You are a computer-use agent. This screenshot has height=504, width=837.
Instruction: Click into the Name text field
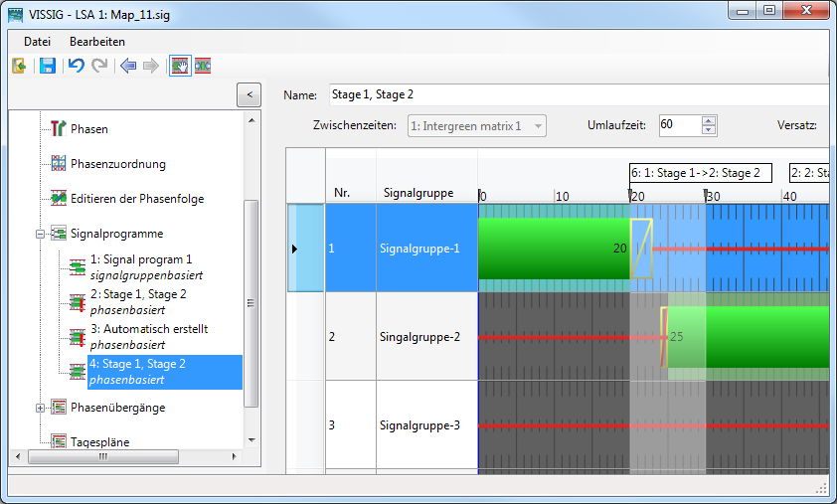577,95
